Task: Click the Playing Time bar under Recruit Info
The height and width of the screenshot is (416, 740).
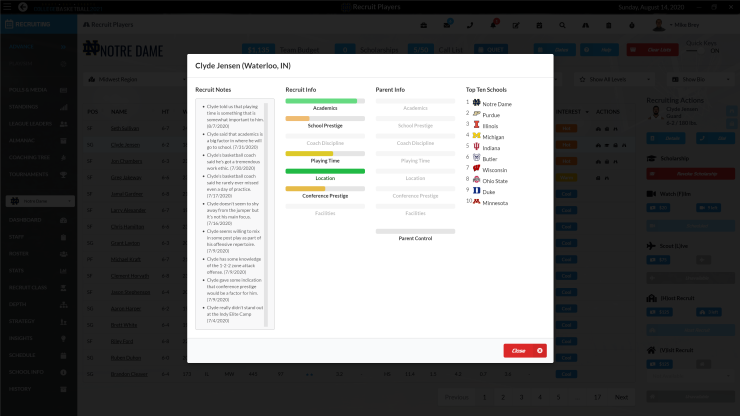Action: [325, 153]
